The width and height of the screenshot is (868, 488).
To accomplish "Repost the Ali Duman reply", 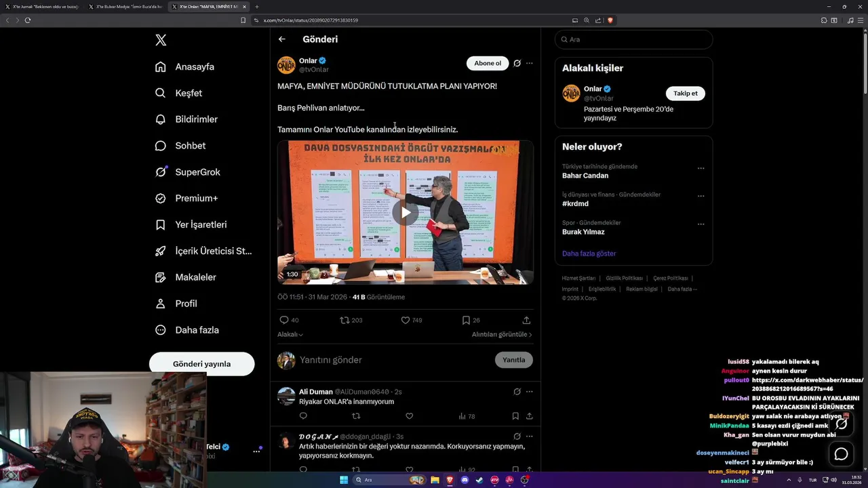I will pyautogui.click(x=356, y=416).
